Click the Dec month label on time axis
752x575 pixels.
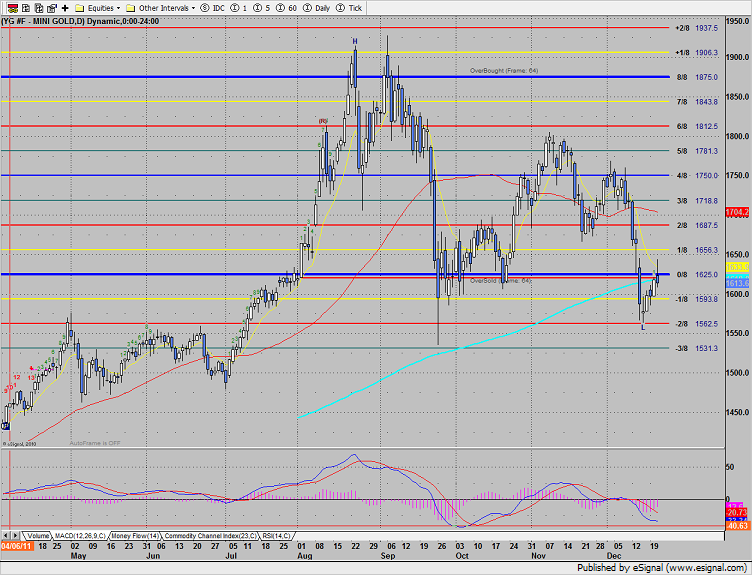click(x=614, y=556)
